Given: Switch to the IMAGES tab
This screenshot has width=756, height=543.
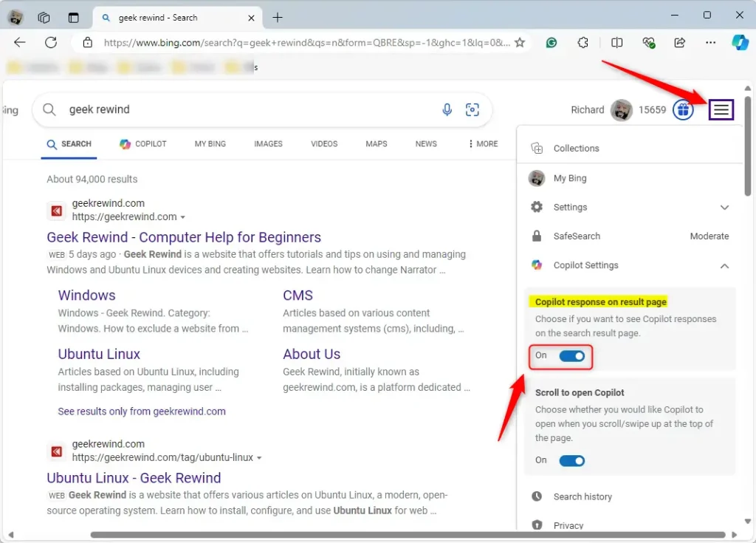Looking at the screenshot, I should click(268, 144).
